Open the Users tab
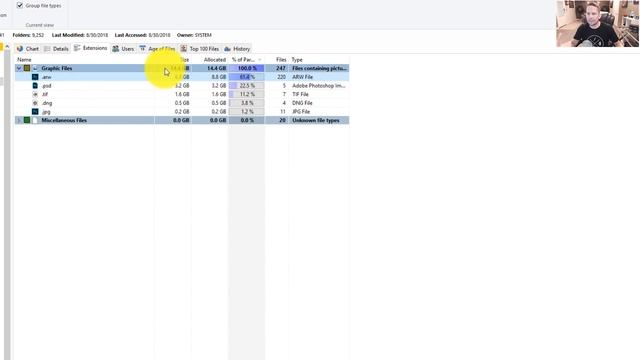Viewport: 640px width, 360px height. click(x=123, y=49)
